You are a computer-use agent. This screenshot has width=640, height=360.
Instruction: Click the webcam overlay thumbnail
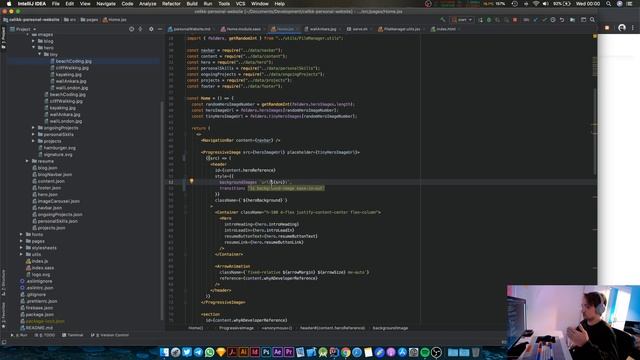(x=573, y=322)
